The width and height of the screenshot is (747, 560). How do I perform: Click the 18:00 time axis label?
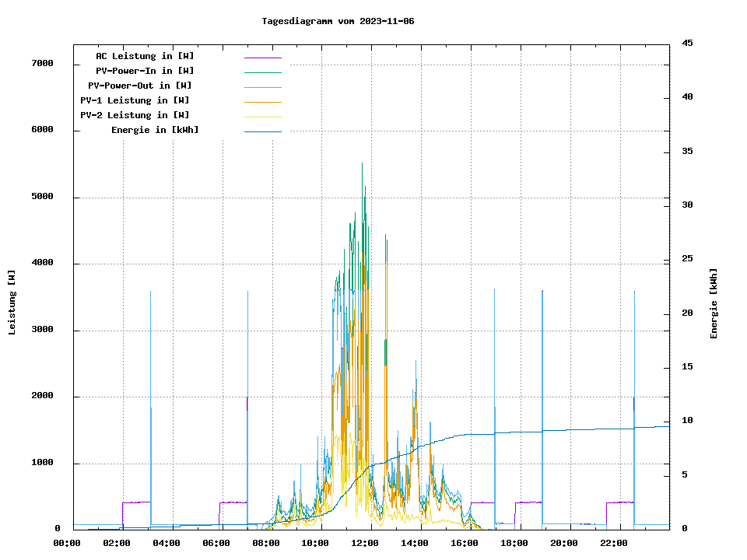[514, 543]
